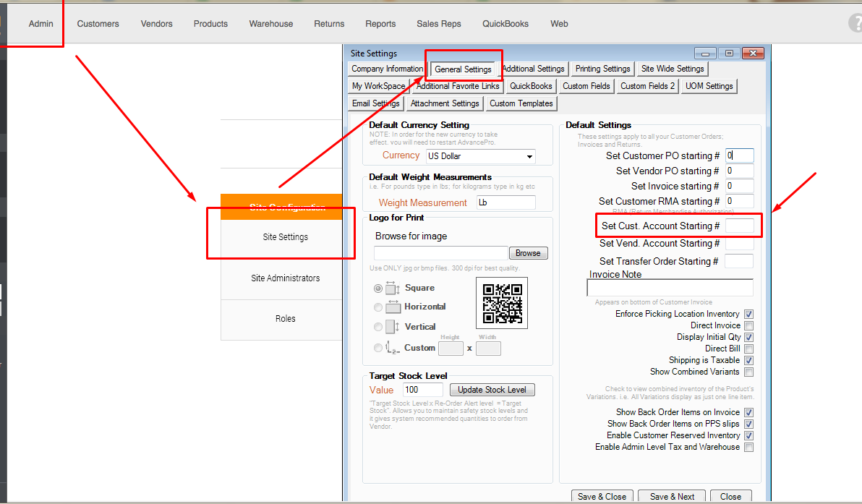This screenshot has width=862, height=504.
Task: Open the Company Information tab
Action: [x=387, y=69]
